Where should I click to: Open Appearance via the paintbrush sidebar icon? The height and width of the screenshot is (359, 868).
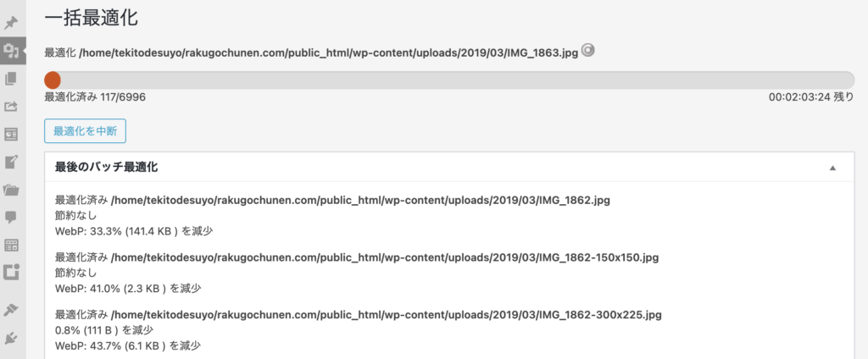point(10,310)
